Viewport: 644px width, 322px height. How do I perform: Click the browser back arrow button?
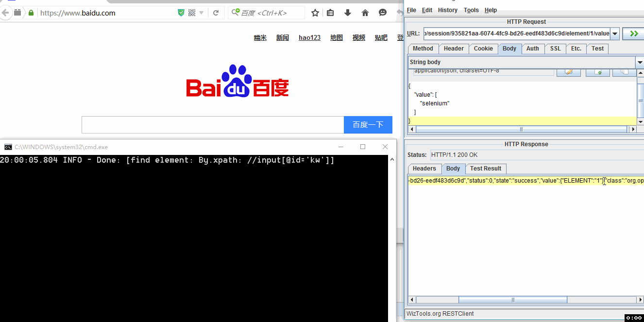pos(4,13)
